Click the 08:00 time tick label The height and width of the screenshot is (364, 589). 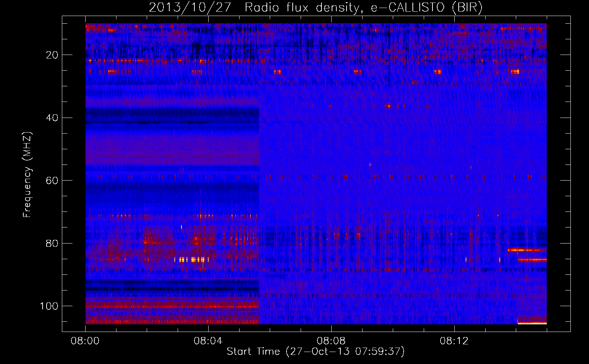85,341
